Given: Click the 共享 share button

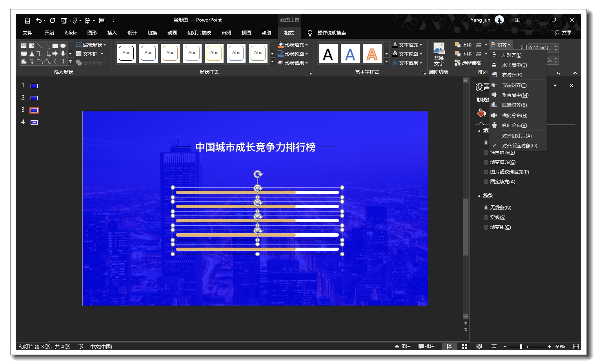Looking at the screenshot, I should tap(563, 33).
